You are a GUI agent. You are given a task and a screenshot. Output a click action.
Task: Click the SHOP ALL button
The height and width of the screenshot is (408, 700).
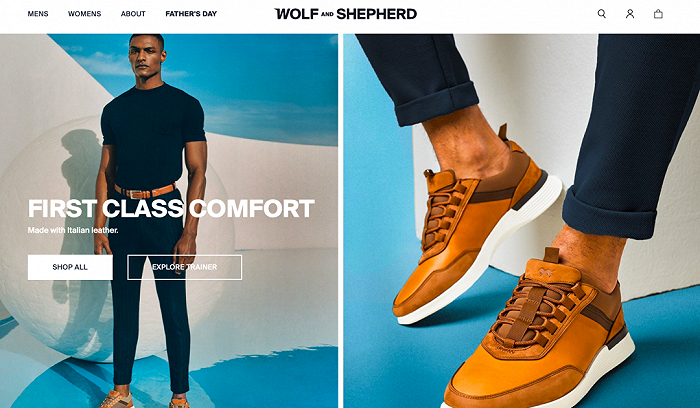[70, 267]
